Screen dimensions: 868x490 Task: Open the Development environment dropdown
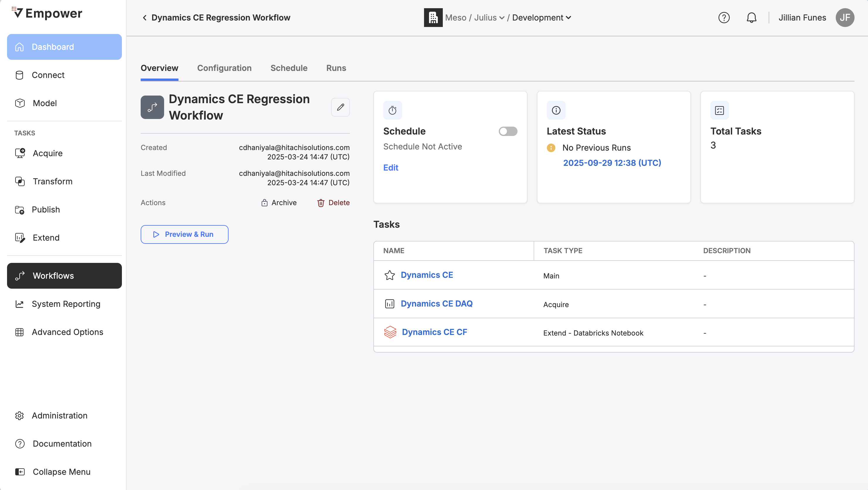click(x=542, y=18)
